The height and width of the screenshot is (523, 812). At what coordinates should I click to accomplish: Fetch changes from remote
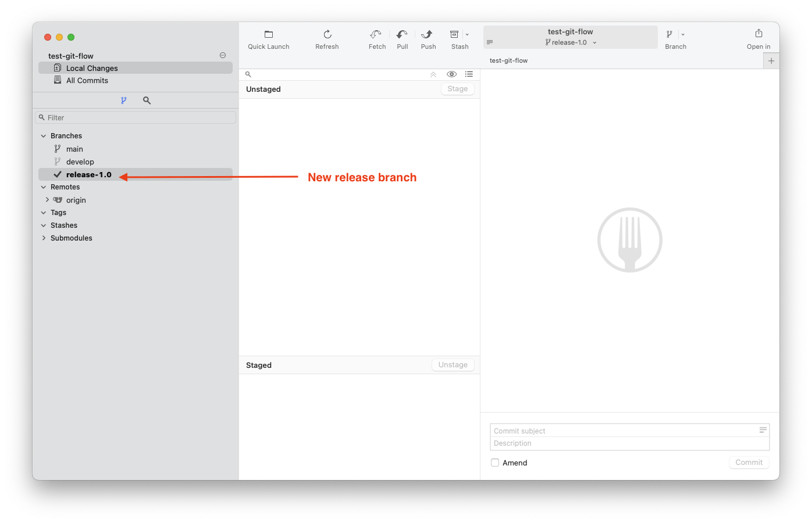(x=376, y=35)
